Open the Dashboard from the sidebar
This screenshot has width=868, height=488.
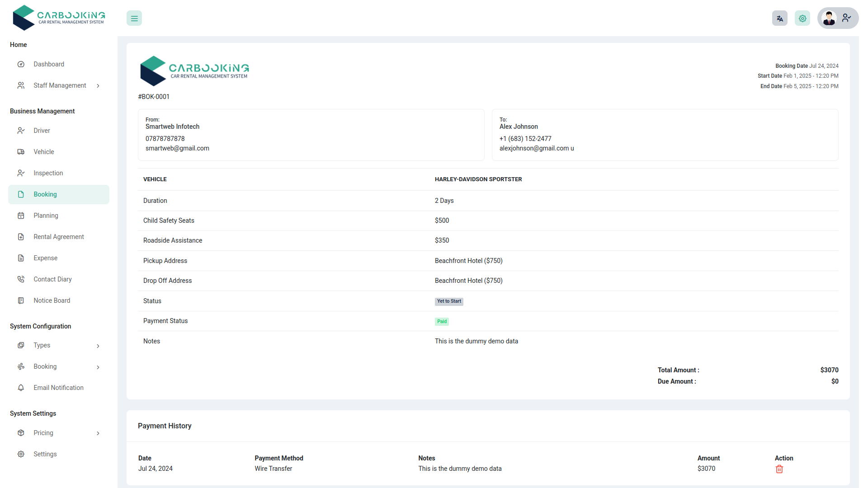[21, 64]
